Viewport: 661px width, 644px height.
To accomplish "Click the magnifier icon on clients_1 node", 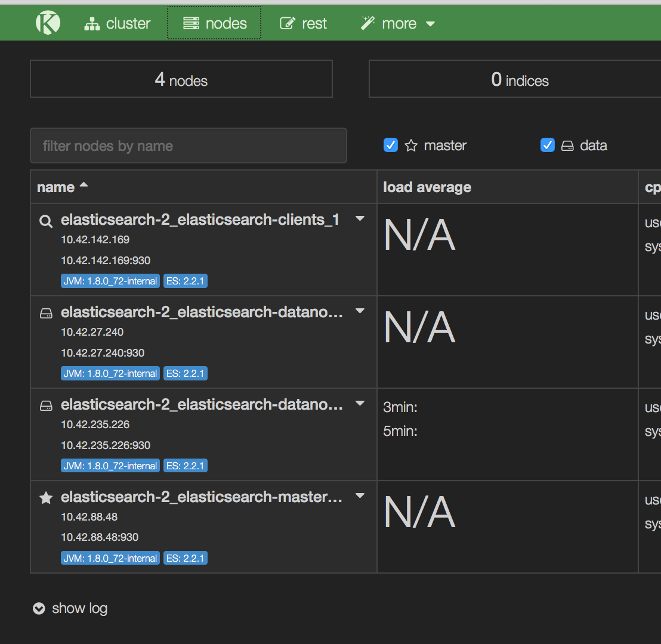I will [46, 221].
